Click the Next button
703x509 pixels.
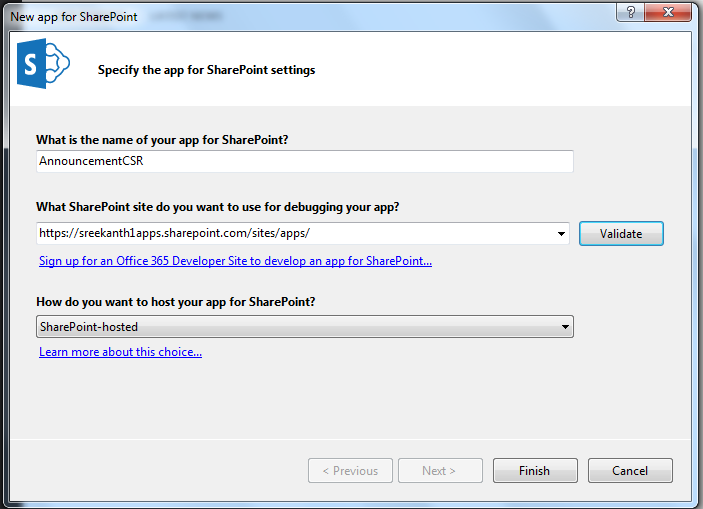(x=440, y=471)
